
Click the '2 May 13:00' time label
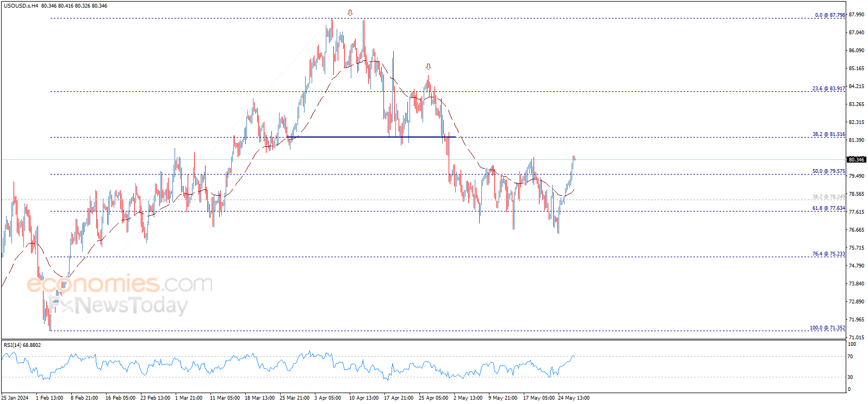(x=468, y=398)
